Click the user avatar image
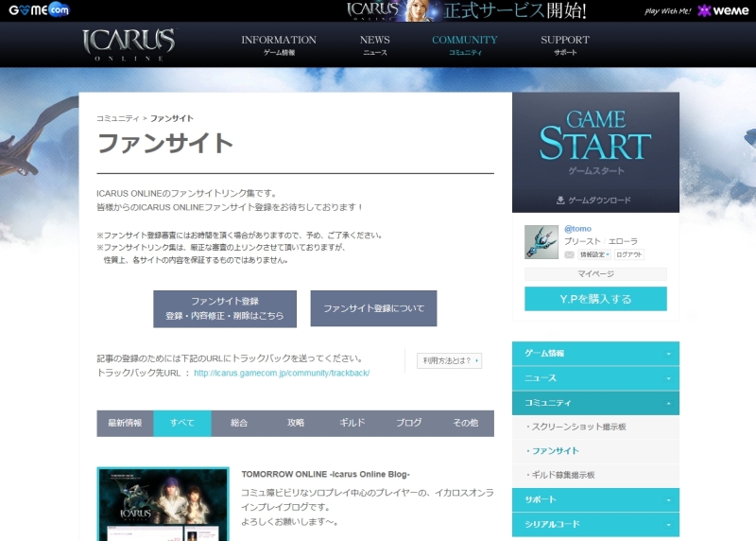Screen dimensions: 756x541 (x=541, y=242)
